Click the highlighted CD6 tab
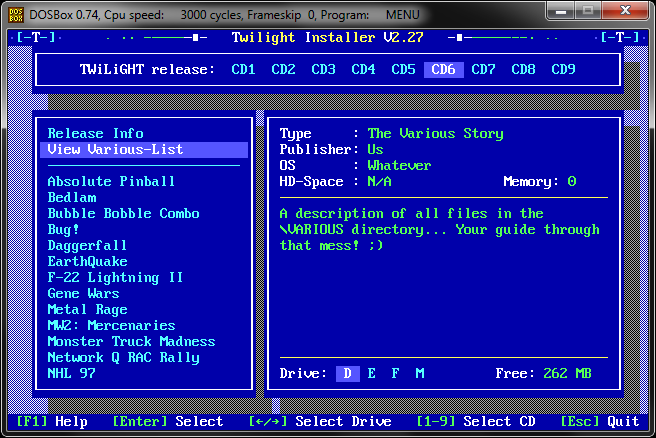The height and width of the screenshot is (438, 656). pyautogui.click(x=443, y=69)
